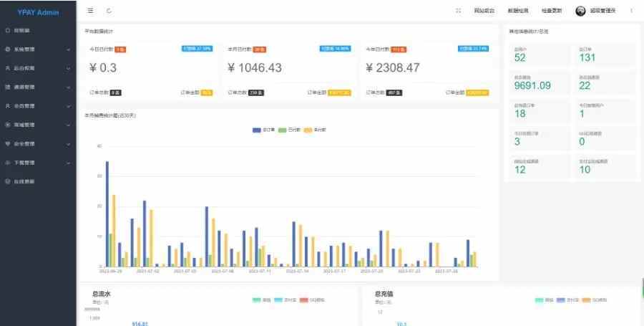Expand the 系统管理 chevron
The width and height of the screenshot is (644, 326).
(68, 49)
